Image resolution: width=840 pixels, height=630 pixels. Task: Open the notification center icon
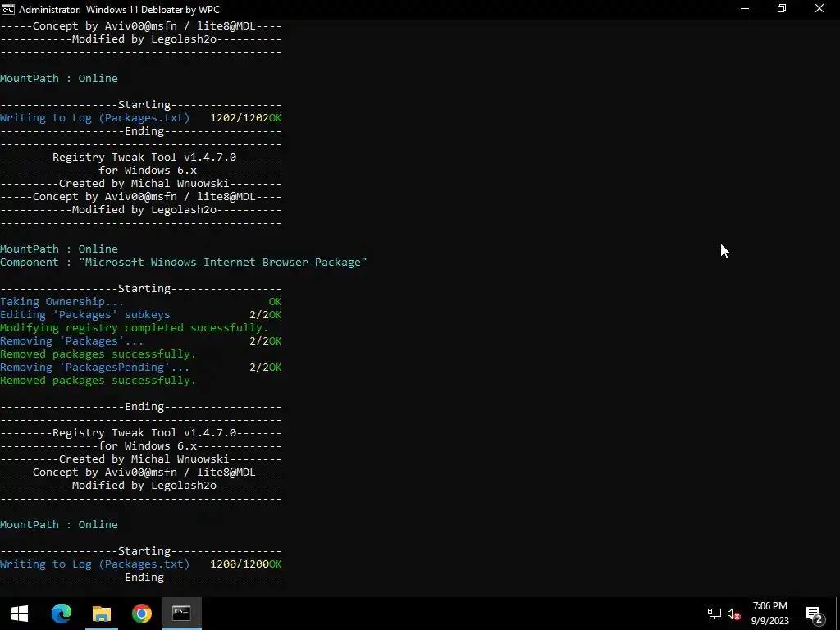click(x=815, y=614)
